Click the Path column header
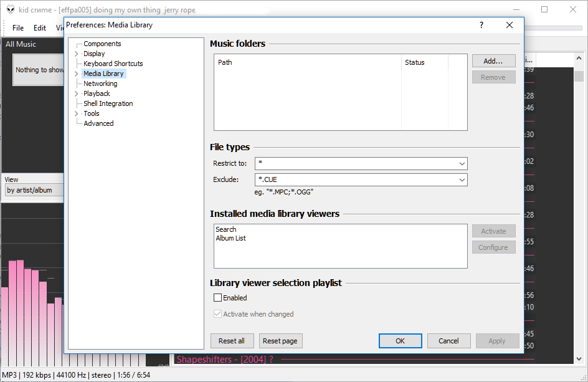The height and width of the screenshot is (382, 588). coord(308,62)
